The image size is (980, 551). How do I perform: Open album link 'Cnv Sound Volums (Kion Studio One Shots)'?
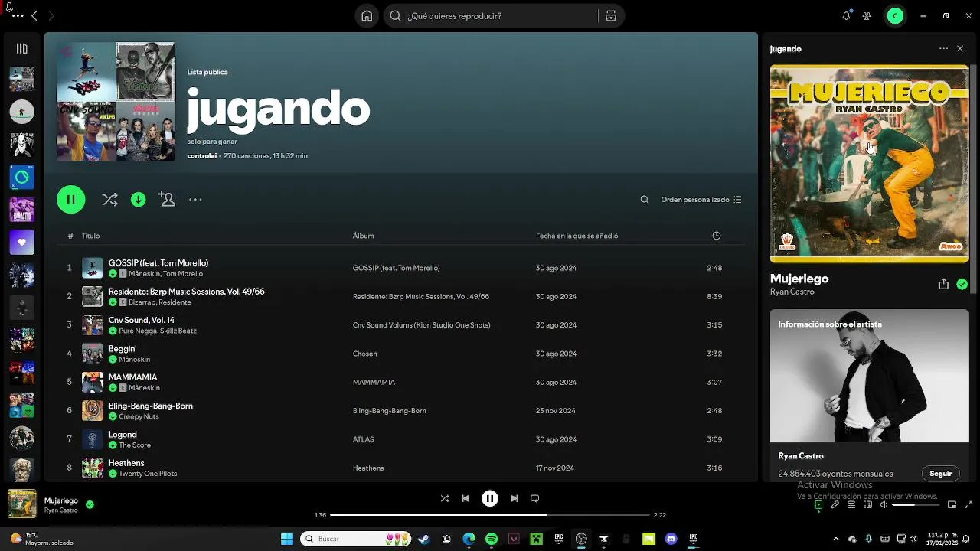pos(421,325)
